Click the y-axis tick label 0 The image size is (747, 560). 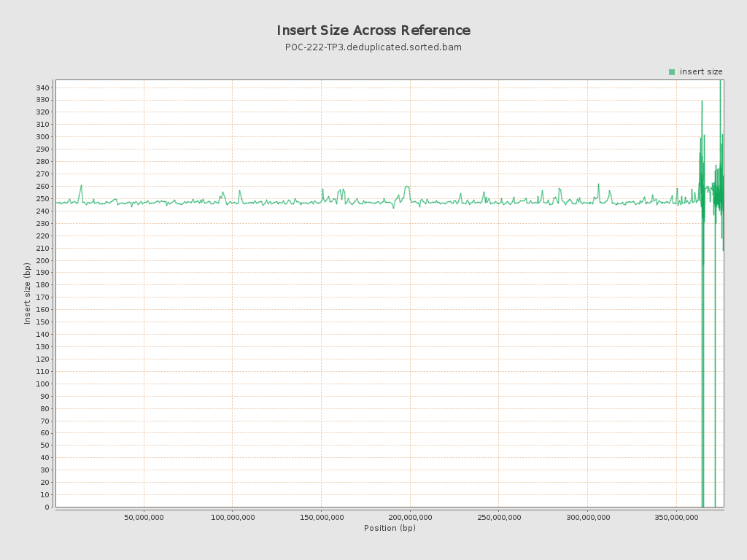[x=47, y=507]
